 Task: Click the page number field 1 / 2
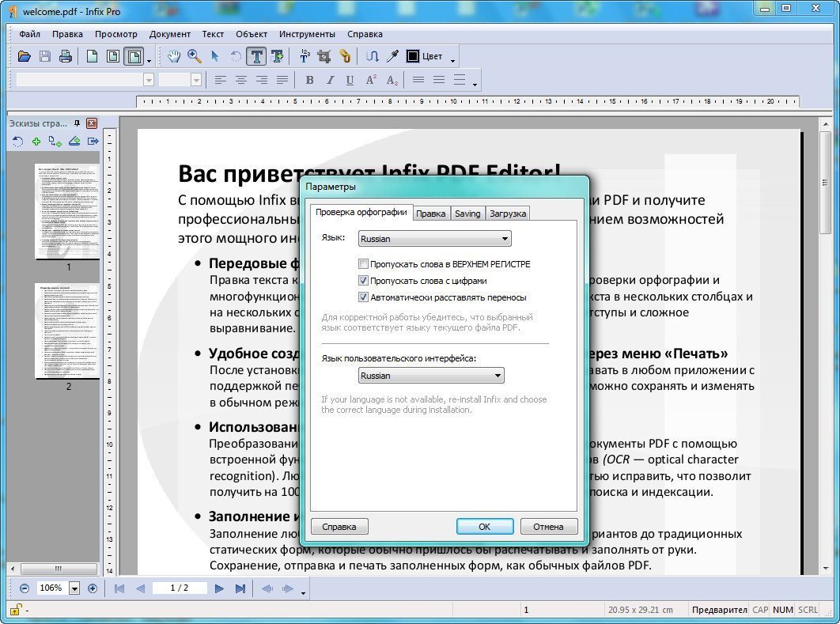pos(180,588)
